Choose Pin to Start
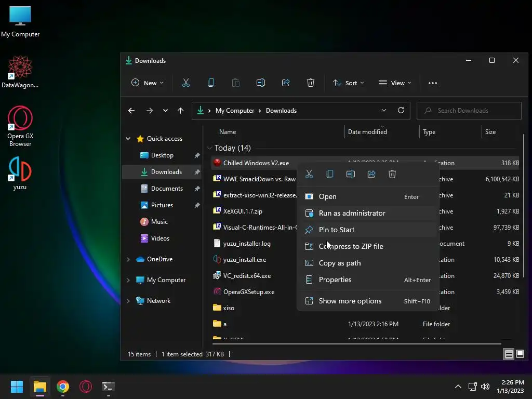This screenshot has width=532, height=399. [368, 230]
